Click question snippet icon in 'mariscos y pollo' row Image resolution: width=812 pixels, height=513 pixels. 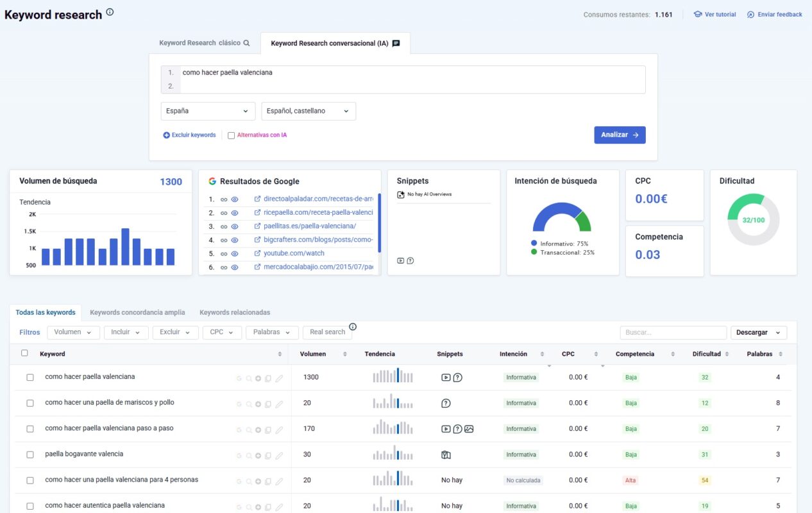[x=446, y=403]
